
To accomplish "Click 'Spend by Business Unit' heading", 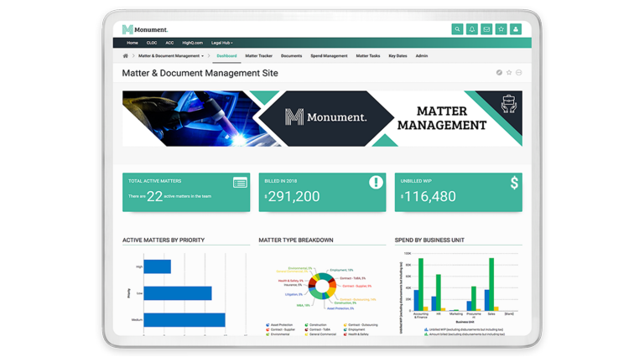I will point(429,240).
